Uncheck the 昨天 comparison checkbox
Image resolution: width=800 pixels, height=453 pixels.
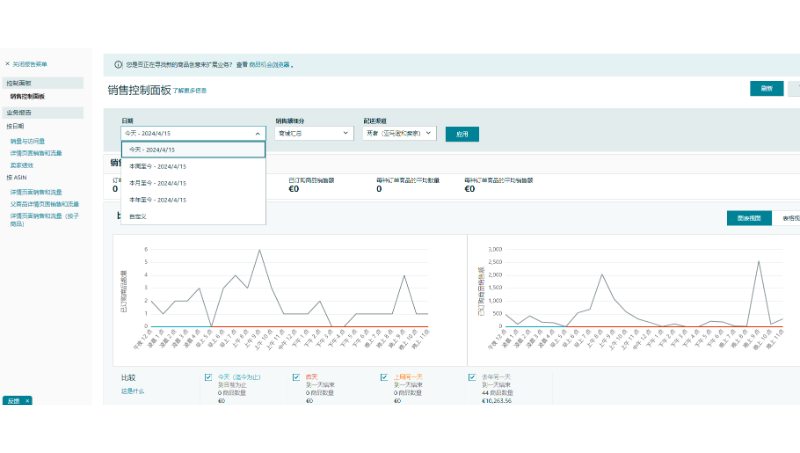[x=296, y=378]
